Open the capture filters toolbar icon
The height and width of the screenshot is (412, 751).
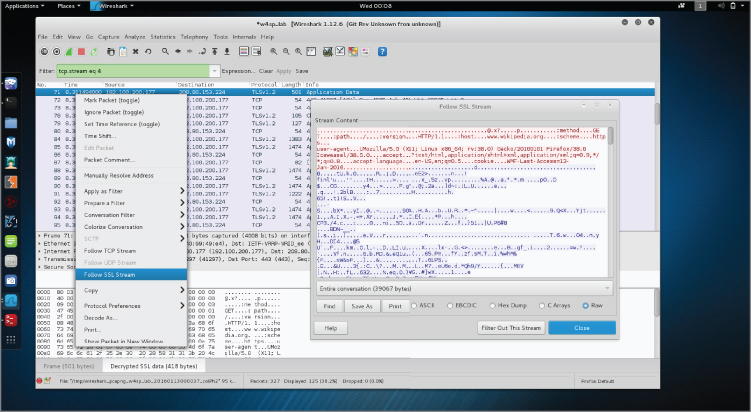point(328,52)
